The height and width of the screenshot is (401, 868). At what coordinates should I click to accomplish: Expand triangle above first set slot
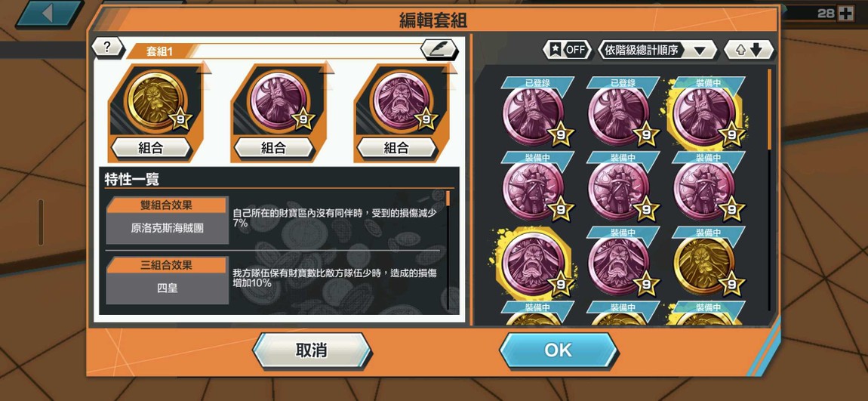[204, 67]
